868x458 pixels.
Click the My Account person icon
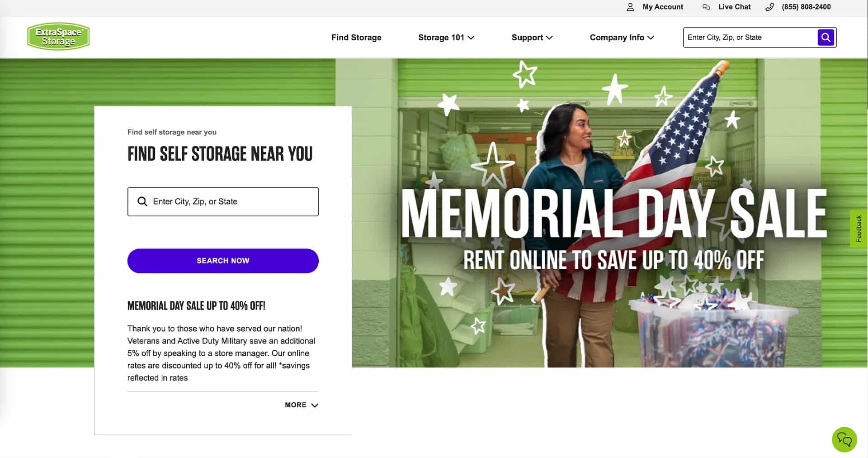point(630,7)
